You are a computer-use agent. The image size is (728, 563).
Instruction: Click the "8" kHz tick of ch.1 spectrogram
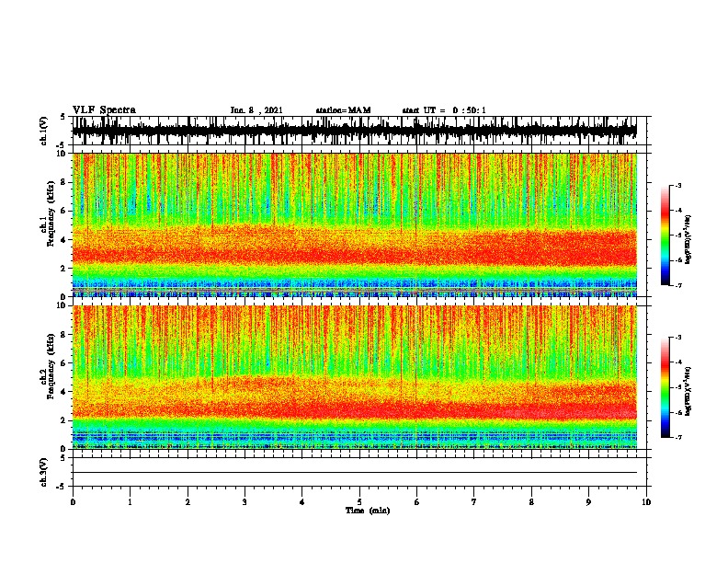[64, 182]
